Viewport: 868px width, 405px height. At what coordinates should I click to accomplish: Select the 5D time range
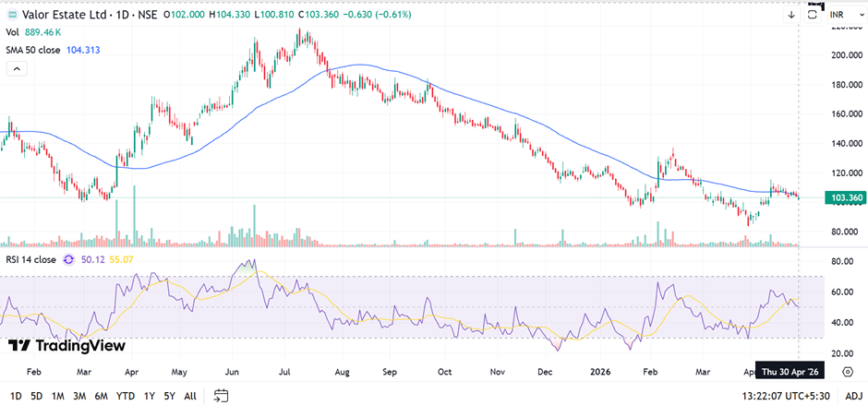pos(36,396)
